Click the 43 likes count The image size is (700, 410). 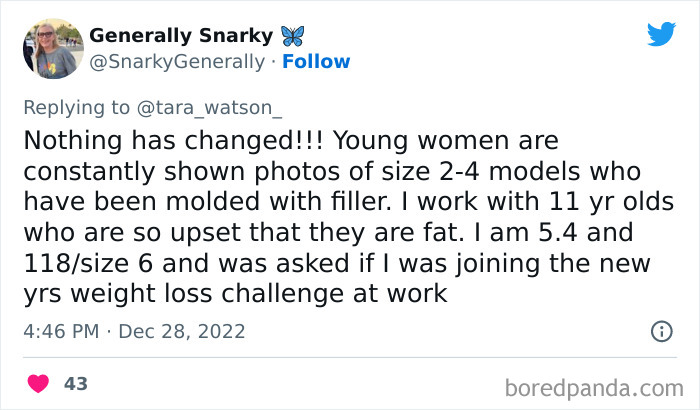coord(75,383)
